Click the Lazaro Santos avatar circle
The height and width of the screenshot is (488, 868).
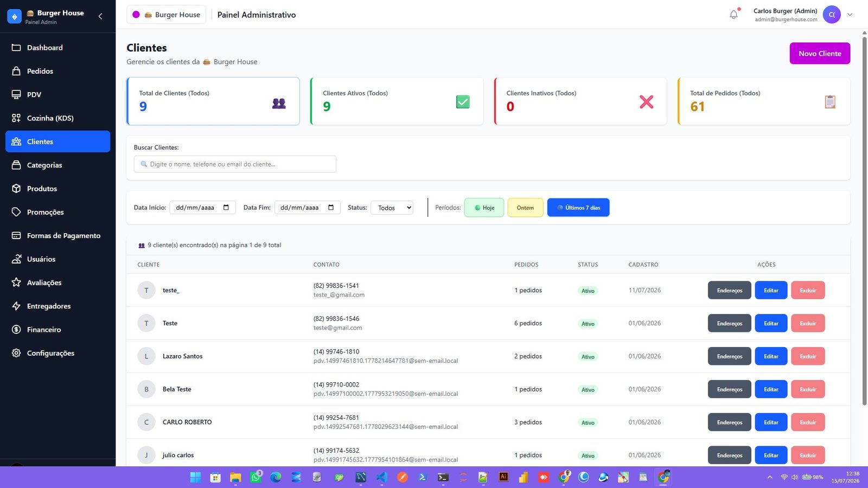146,356
